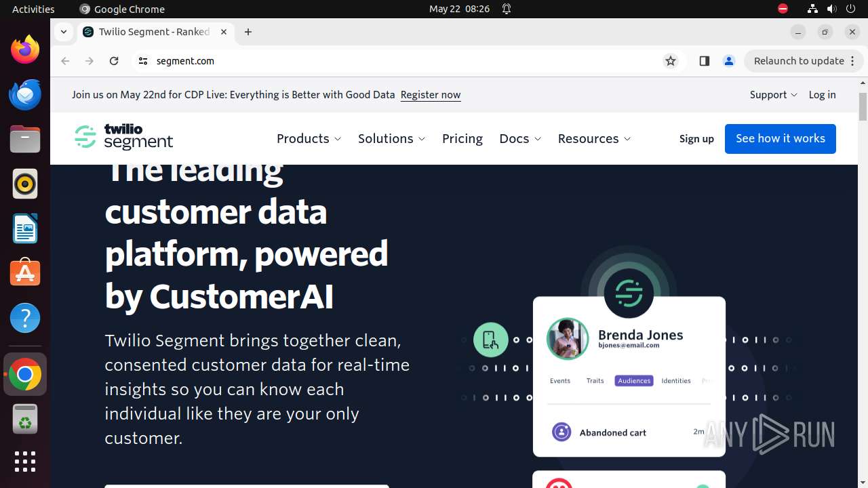Select the Events tab in the profile card
Image resolution: width=868 pixels, height=488 pixels.
coord(560,381)
